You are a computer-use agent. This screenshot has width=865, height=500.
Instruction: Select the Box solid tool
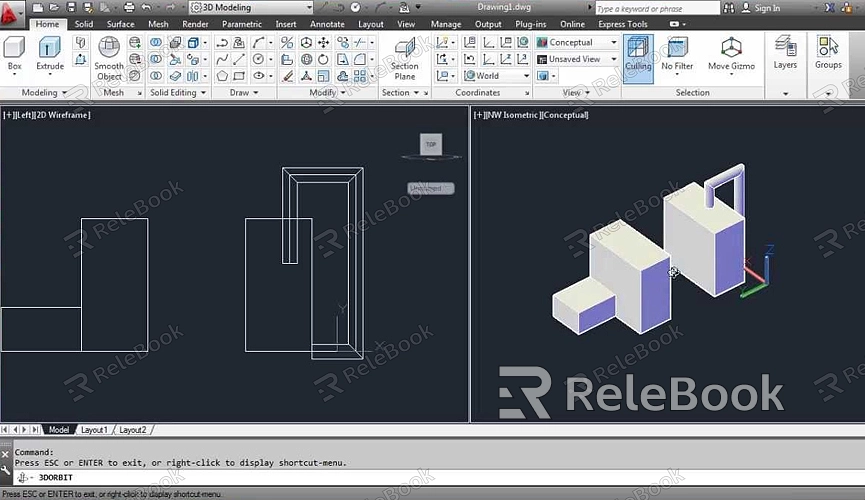pyautogui.click(x=14, y=54)
